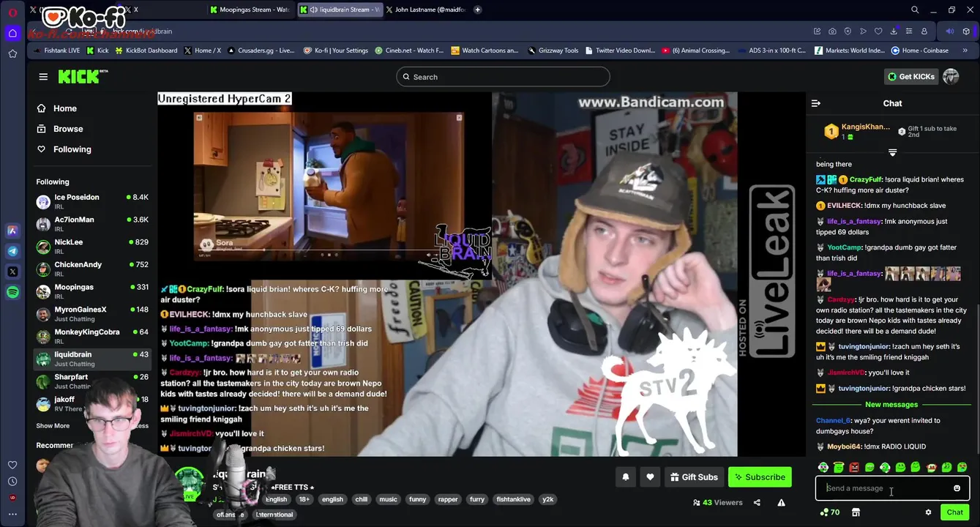Open Opera sidebar Spotify icon
980x527 pixels.
[12, 292]
